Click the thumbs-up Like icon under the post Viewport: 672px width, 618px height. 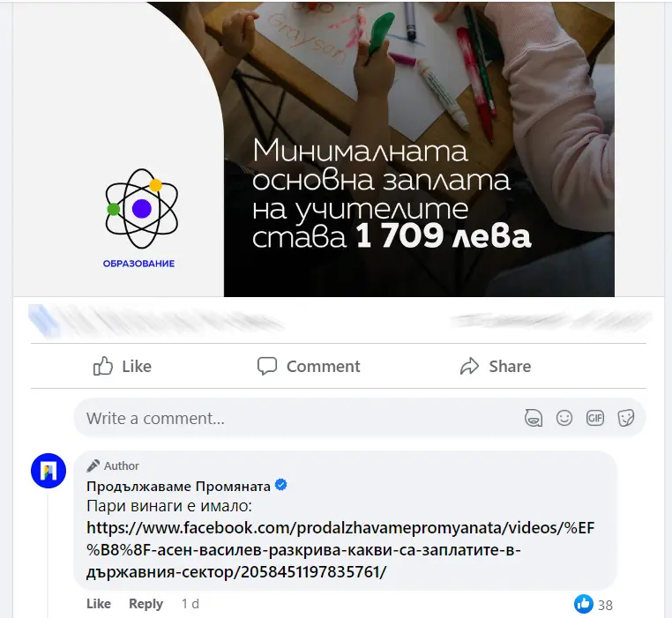(x=103, y=367)
